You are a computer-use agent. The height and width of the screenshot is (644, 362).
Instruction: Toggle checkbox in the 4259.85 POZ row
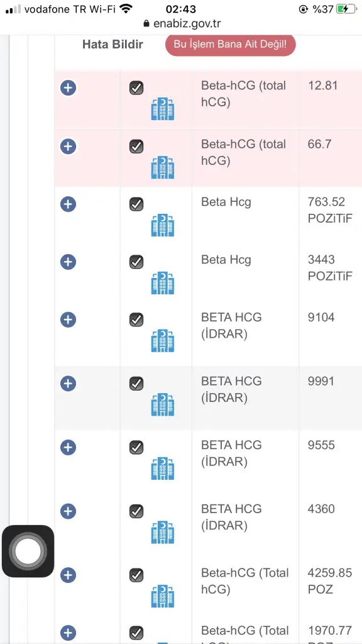coord(136,575)
